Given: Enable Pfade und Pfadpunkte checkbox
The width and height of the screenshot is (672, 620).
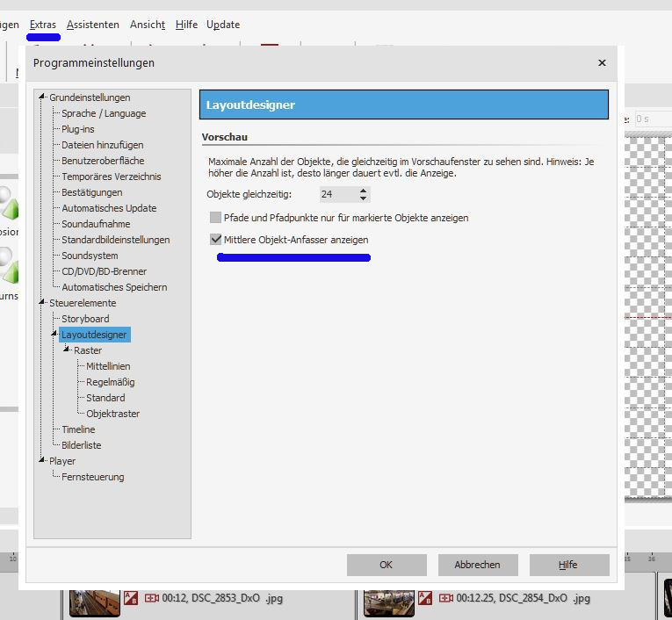Looking at the screenshot, I should (x=215, y=218).
